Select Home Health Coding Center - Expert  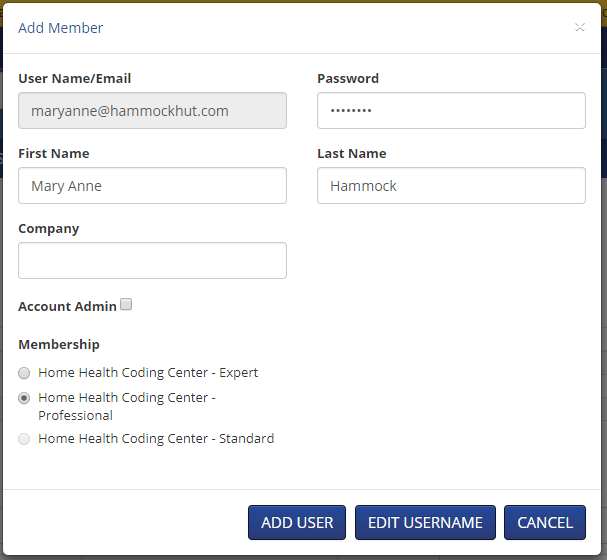coord(24,373)
